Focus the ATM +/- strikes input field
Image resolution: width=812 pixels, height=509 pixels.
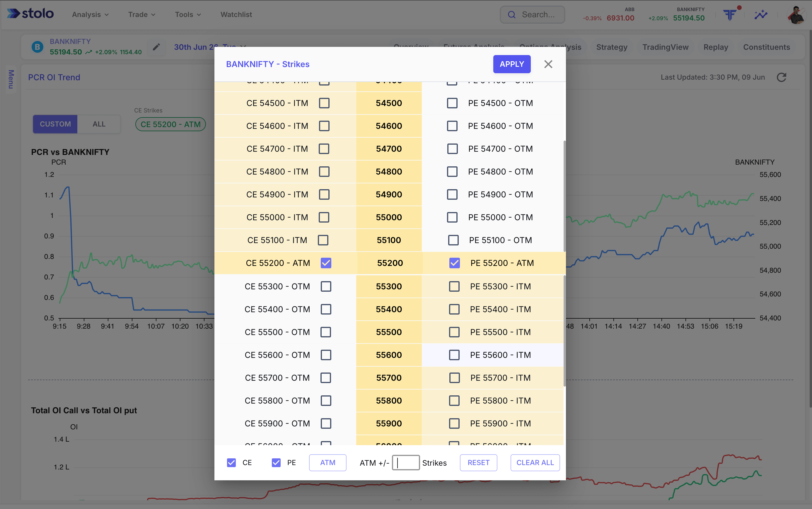[406, 462]
